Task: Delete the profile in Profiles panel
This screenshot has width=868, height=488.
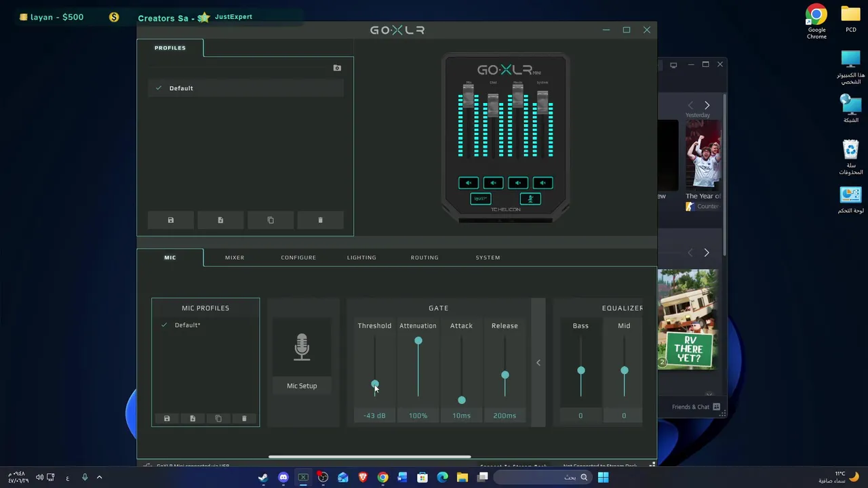Action: [x=320, y=220]
